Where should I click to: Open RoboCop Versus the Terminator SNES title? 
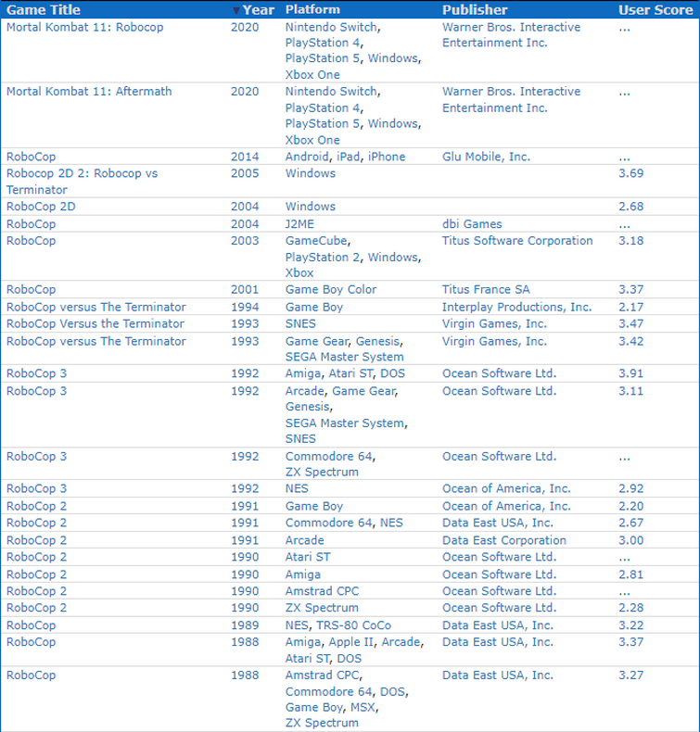click(95, 323)
